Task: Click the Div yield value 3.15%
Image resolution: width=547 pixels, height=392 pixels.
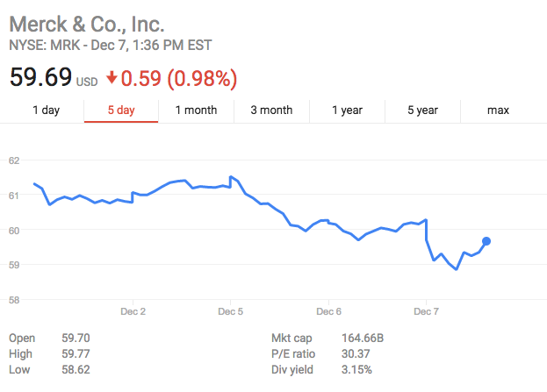Action: point(356,369)
